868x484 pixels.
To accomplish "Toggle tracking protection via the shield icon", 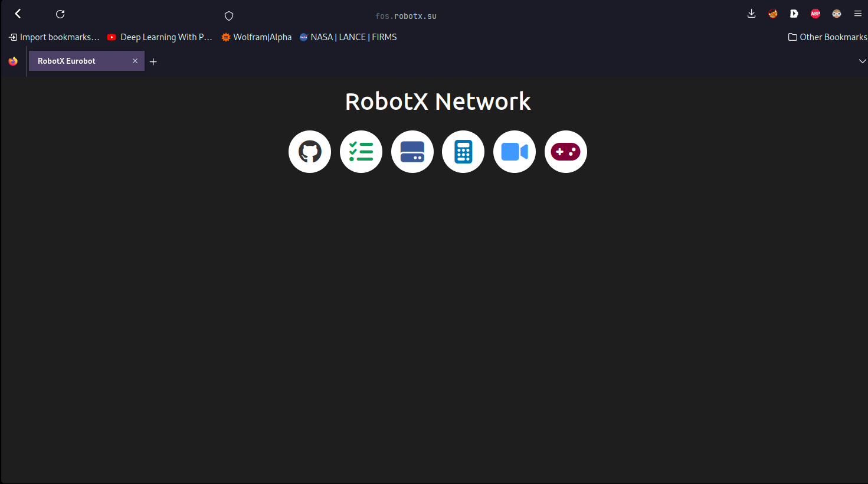I will [x=228, y=16].
